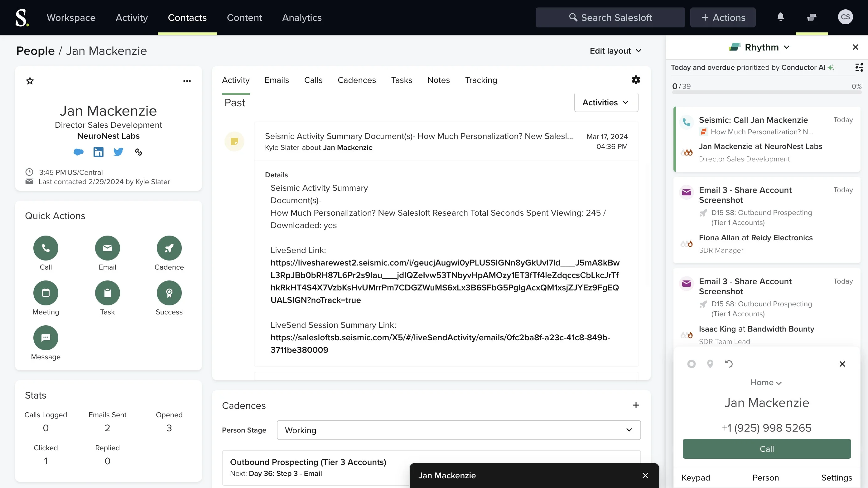Open the LiveSend Session Summary link
868x488 pixels.
pyautogui.click(x=440, y=343)
